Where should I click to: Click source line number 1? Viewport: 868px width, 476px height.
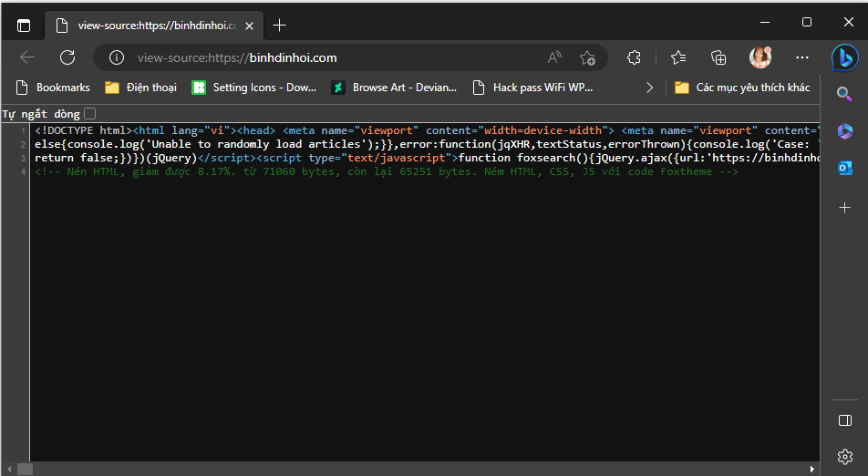24,131
